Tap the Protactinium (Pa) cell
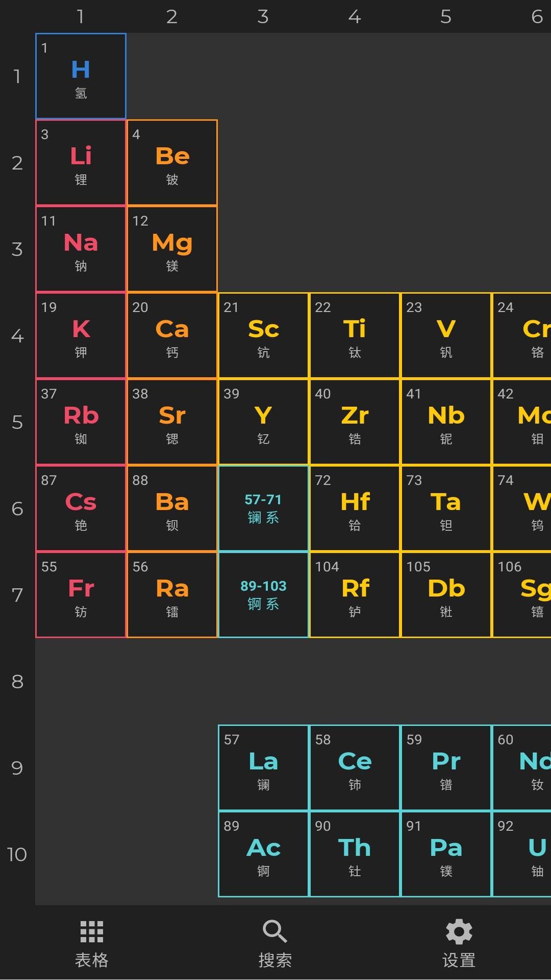The image size is (551, 980). tap(446, 854)
